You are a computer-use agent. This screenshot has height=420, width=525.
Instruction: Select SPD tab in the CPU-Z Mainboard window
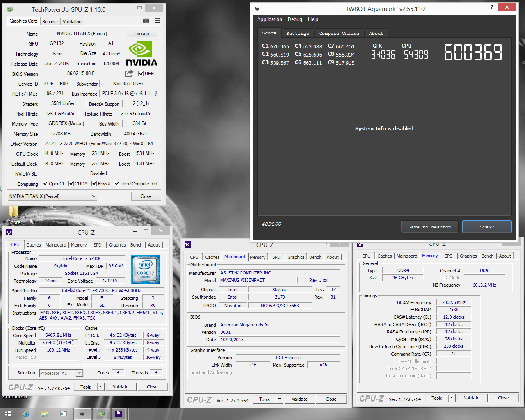(x=276, y=257)
